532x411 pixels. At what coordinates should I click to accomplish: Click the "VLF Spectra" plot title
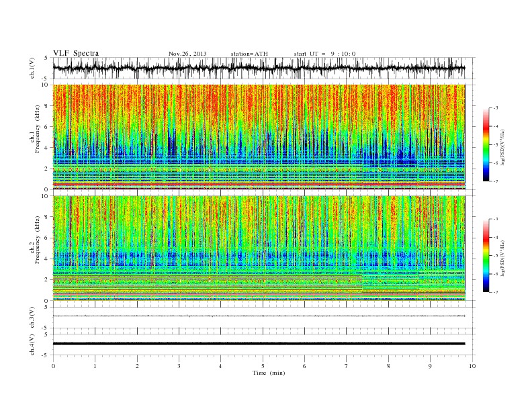pos(76,53)
